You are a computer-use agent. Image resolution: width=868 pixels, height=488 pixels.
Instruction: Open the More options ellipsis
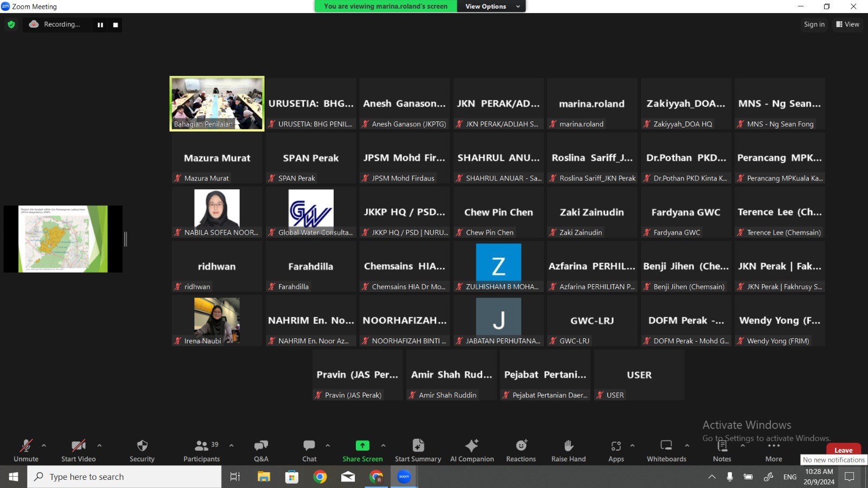[774, 446]
